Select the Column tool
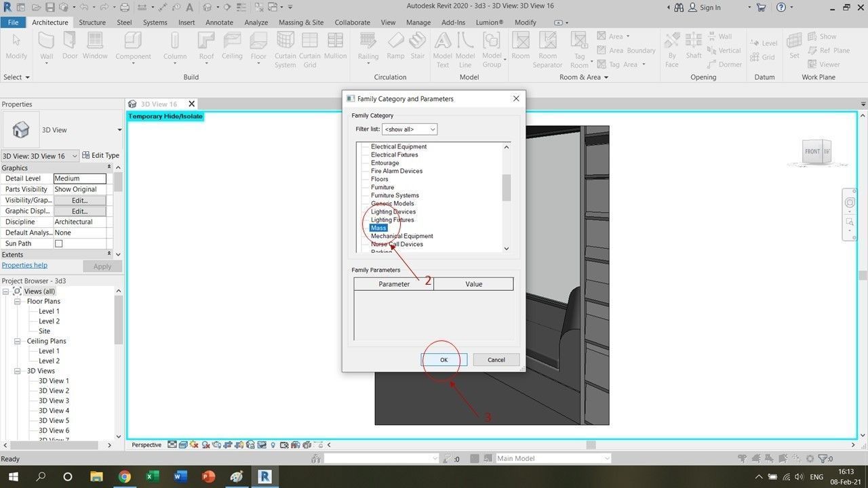Screen dimensions: 868x488 (x=174, y=46)
